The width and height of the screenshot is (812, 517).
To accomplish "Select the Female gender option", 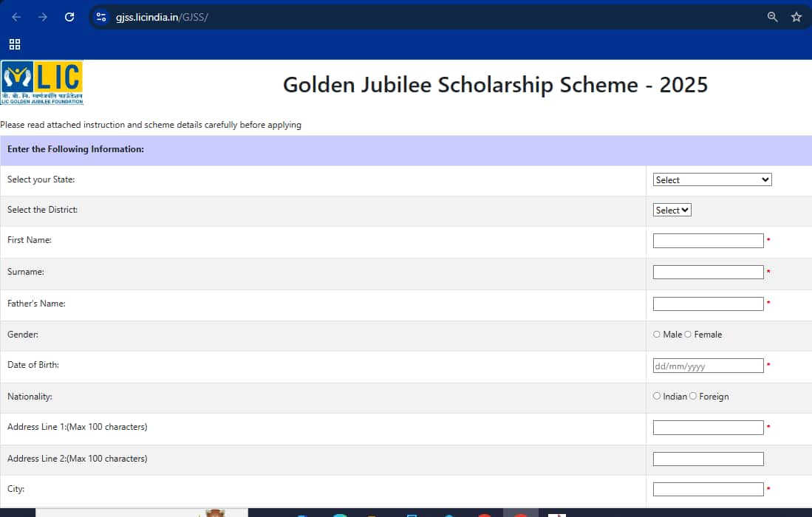I will tap(688, 335).
